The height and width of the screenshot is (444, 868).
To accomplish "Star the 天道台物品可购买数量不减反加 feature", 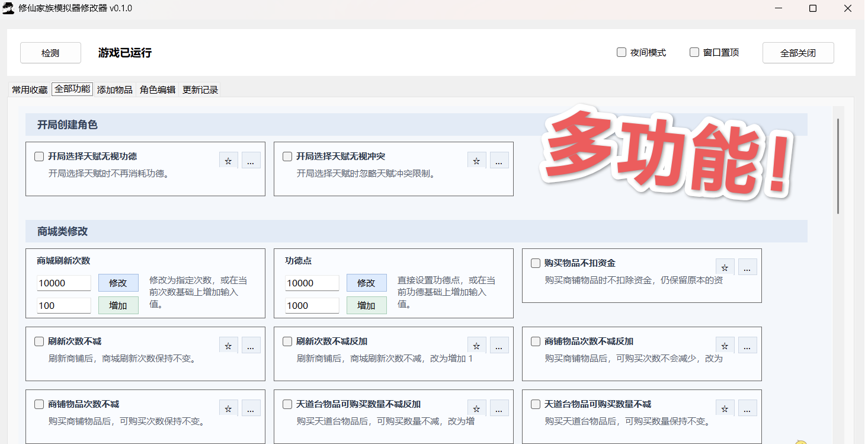I will [x=477, y=408].
